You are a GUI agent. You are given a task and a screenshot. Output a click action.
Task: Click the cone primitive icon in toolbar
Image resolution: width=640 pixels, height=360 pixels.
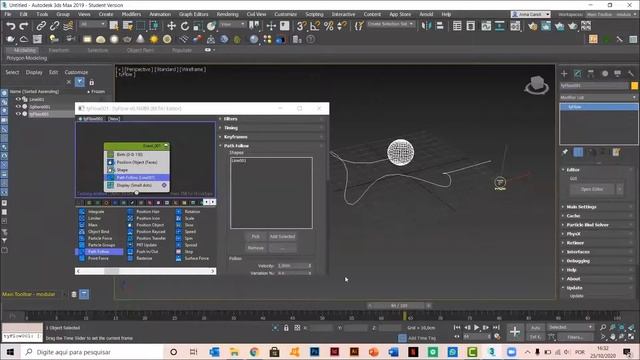point(140,40)
